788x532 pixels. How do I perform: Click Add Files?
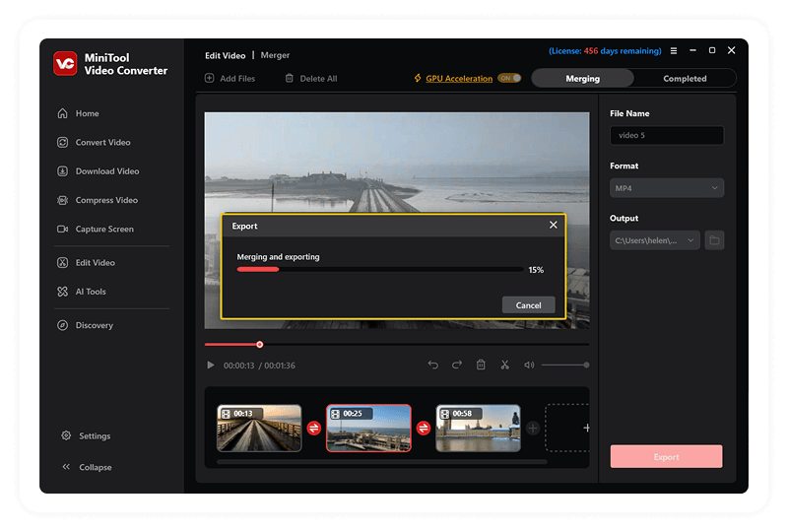pyautogui.click(x=230, y=79)
